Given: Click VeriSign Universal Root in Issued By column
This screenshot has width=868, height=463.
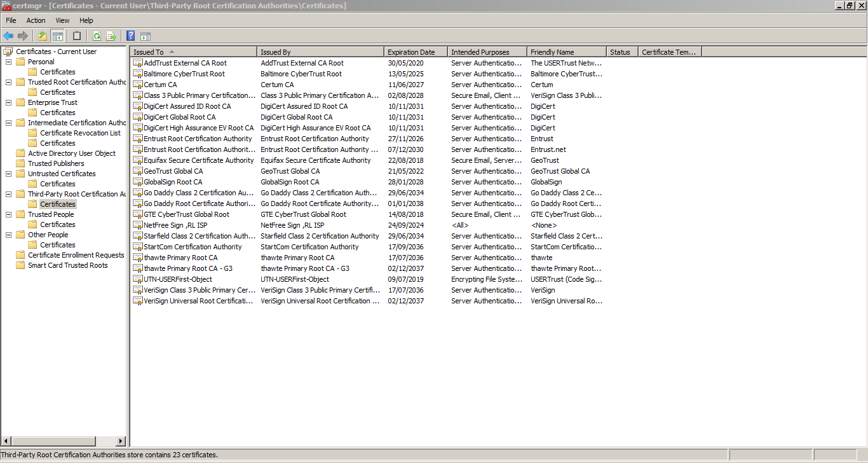Looking at the screenshot, I should 320,301.
